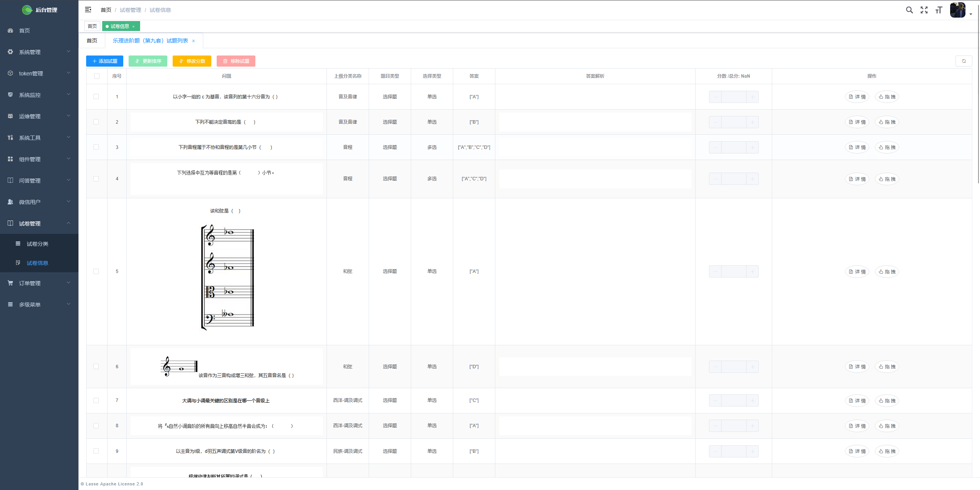This screenshot has height=490, width=980.
Task: Open 试卷分类 submenu item
Action: [38, 244]
